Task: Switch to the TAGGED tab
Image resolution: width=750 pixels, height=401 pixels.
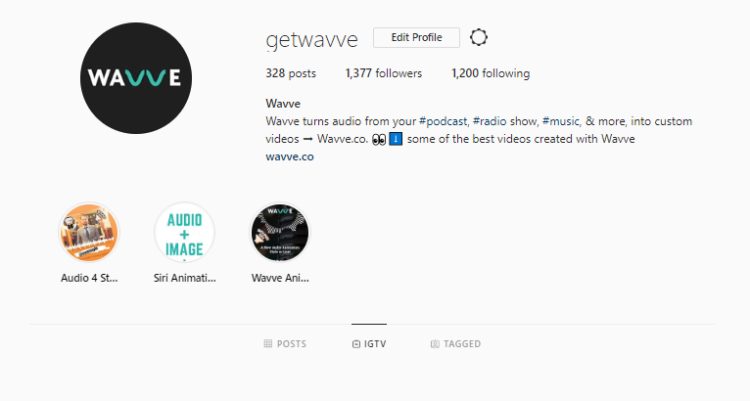Action: pyautogui.click(x=456, y=344)
